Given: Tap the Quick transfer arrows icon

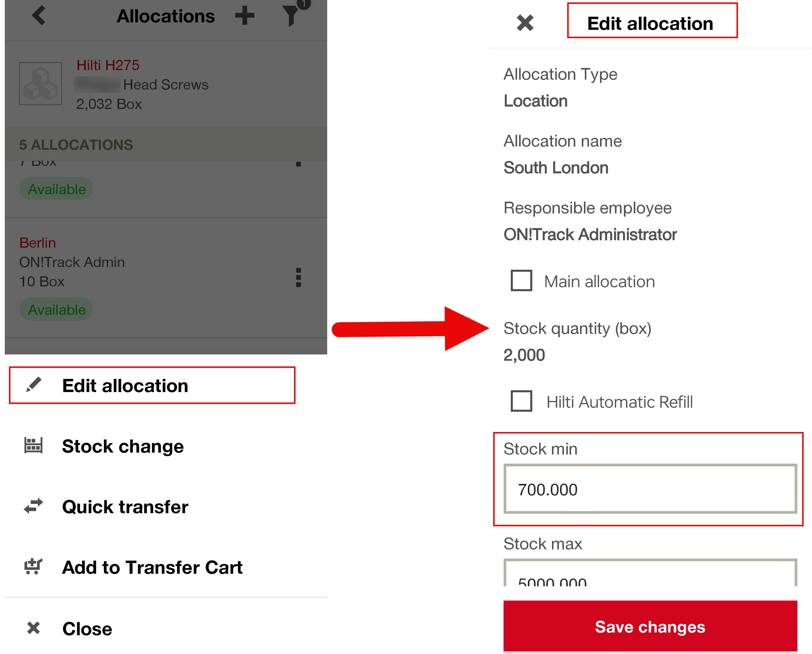Looking at the screenshot, I should tap(33, 506).
